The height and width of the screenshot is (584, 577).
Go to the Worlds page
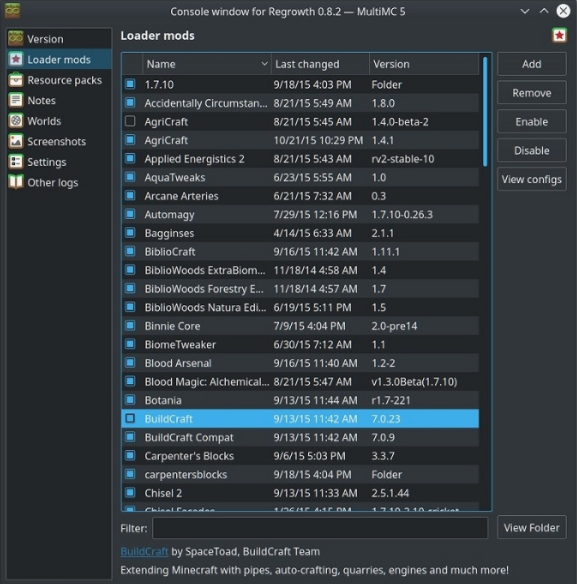[59, 121]
